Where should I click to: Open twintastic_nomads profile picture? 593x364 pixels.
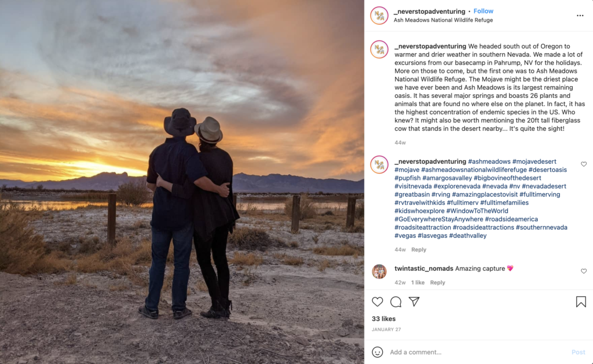[x=379, y=271]
